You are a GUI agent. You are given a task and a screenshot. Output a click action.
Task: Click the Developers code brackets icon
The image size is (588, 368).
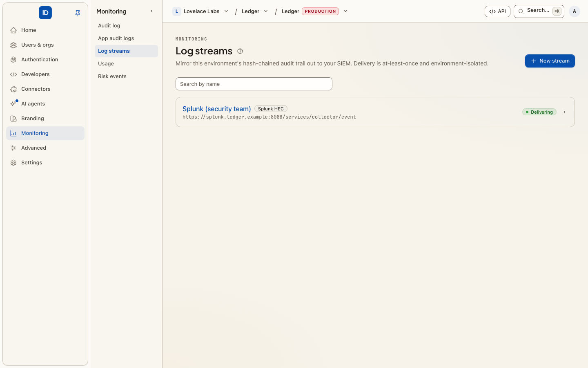pos(13,74)
